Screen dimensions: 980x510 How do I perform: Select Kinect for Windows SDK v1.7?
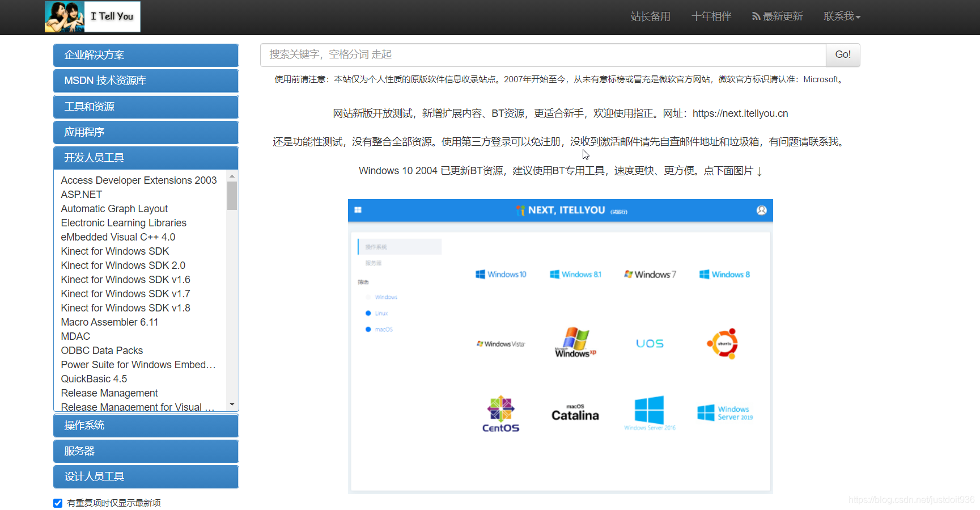coord(125,294)
